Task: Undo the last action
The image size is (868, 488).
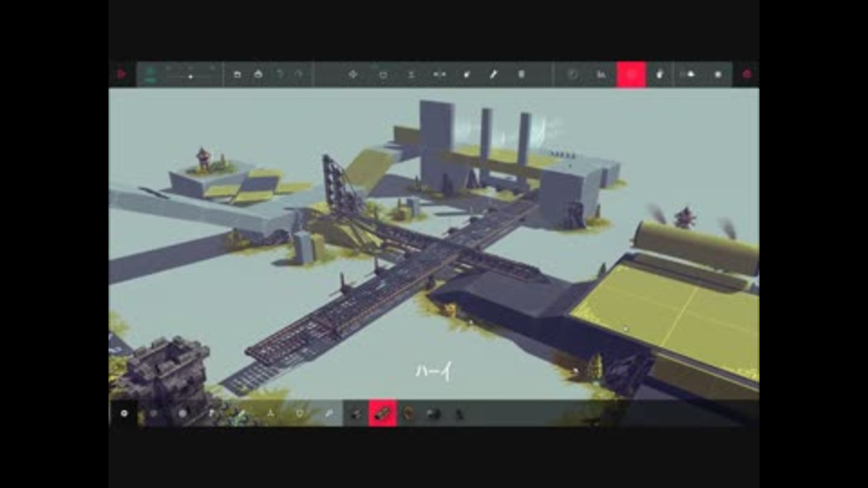Action: (x=279, y=74)
